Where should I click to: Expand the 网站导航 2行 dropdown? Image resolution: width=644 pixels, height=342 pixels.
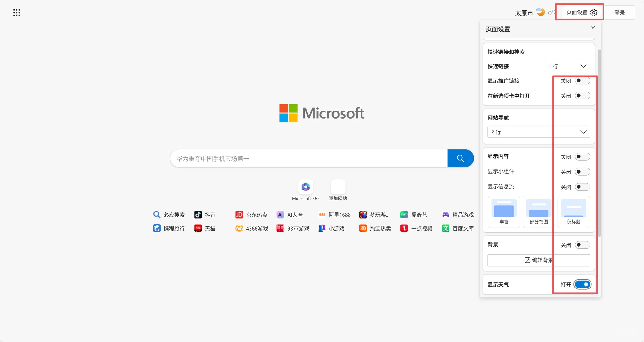pyautogui.click(x=539, y=132)
